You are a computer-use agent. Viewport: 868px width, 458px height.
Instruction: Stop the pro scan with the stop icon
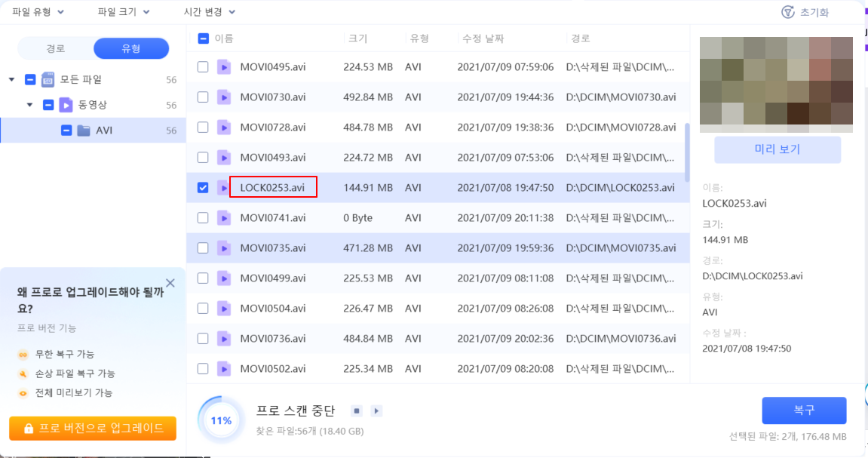pos(357,411)
